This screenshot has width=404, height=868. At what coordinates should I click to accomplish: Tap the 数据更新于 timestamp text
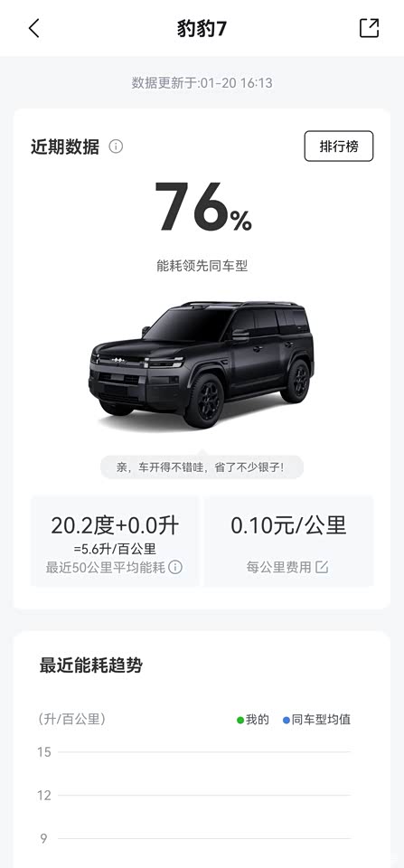coord(202,83)
